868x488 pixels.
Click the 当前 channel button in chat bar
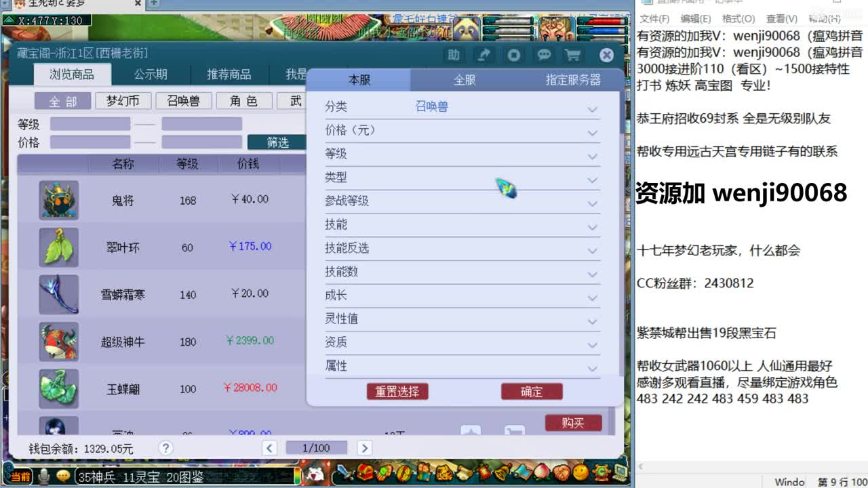pos(20,477)
